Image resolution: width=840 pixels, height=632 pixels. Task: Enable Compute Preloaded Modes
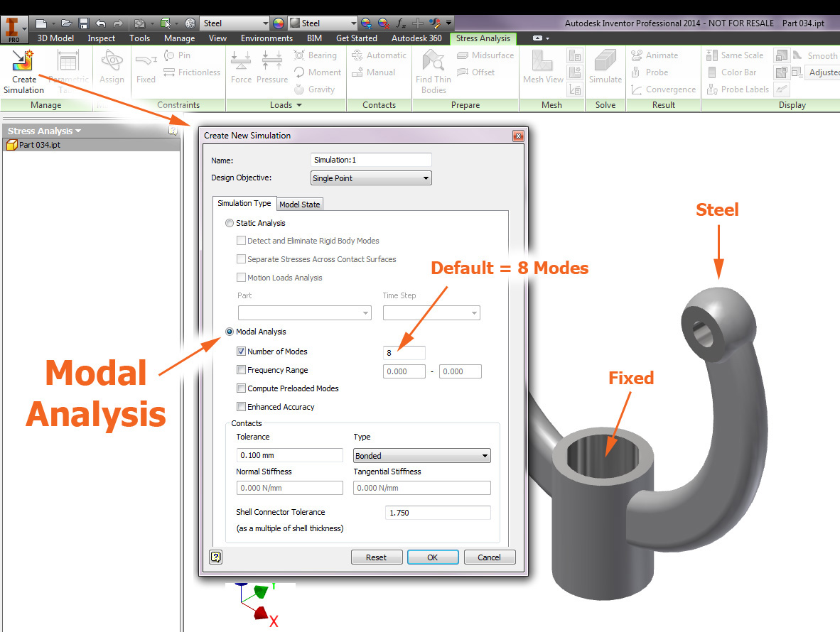point(241,388)
